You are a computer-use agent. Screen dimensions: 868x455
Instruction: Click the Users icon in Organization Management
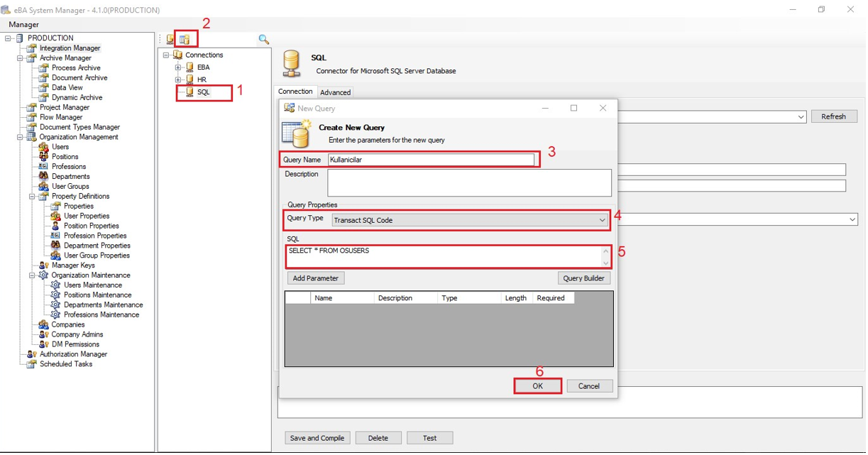[x=44, y=147]
